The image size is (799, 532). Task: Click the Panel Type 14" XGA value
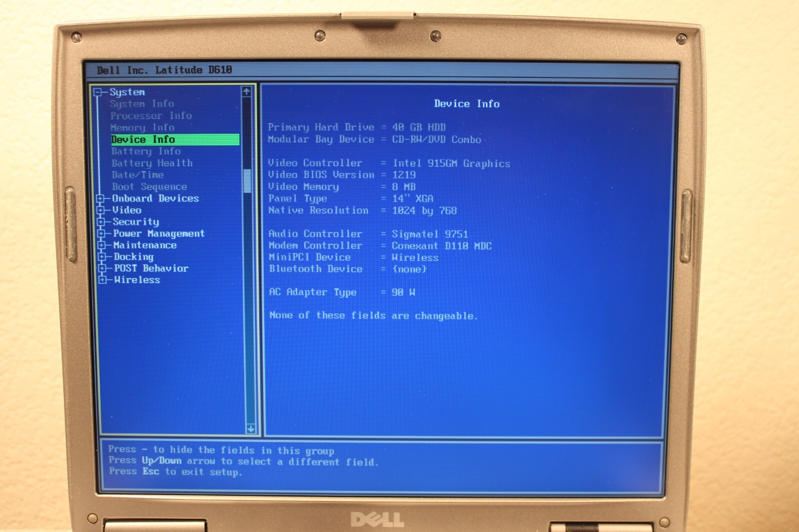(x=412, y=199)
